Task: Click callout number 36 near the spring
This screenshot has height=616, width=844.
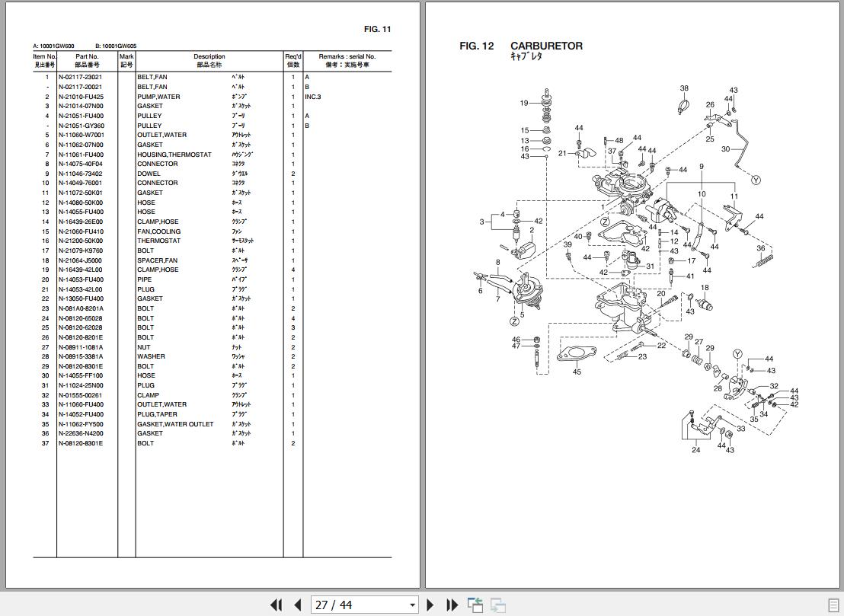Action: [760, 248]
